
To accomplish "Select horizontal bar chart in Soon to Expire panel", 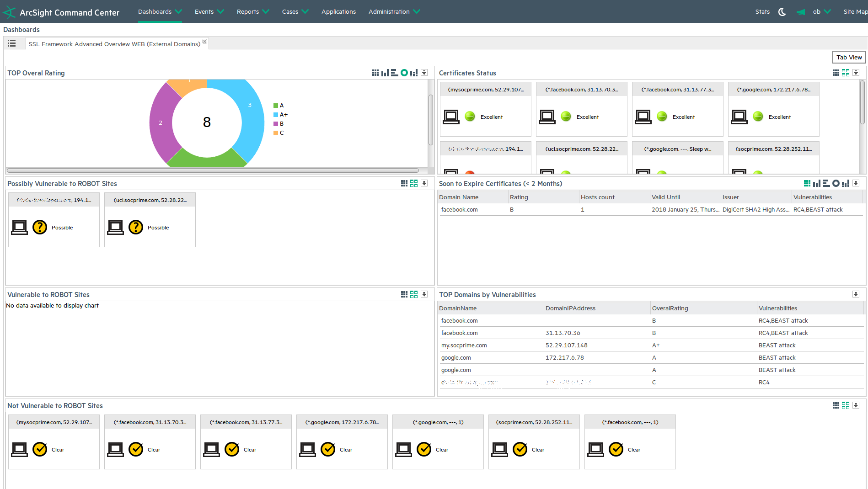I will click(x=826, y=183).
